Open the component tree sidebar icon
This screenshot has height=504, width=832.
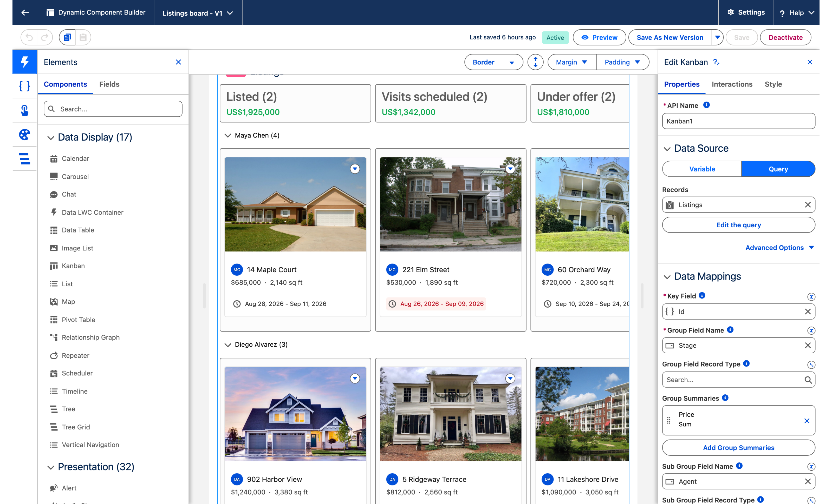tap(25, 159)
